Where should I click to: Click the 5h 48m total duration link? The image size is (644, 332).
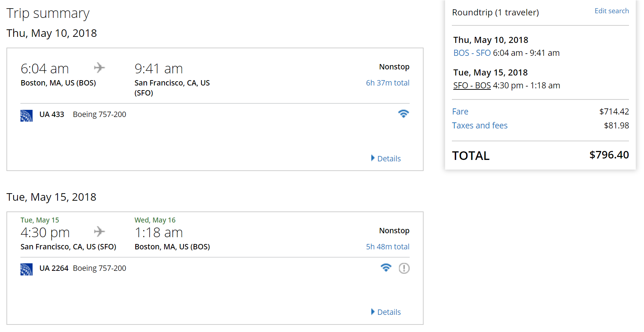[387, 246]
